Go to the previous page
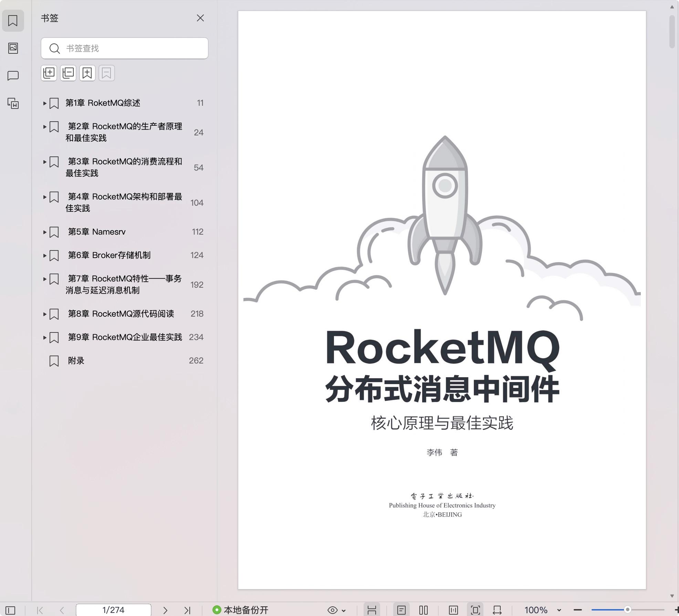The width and height of the screenshot is (679, 616). pyautogui.click(x=62, y=610)
